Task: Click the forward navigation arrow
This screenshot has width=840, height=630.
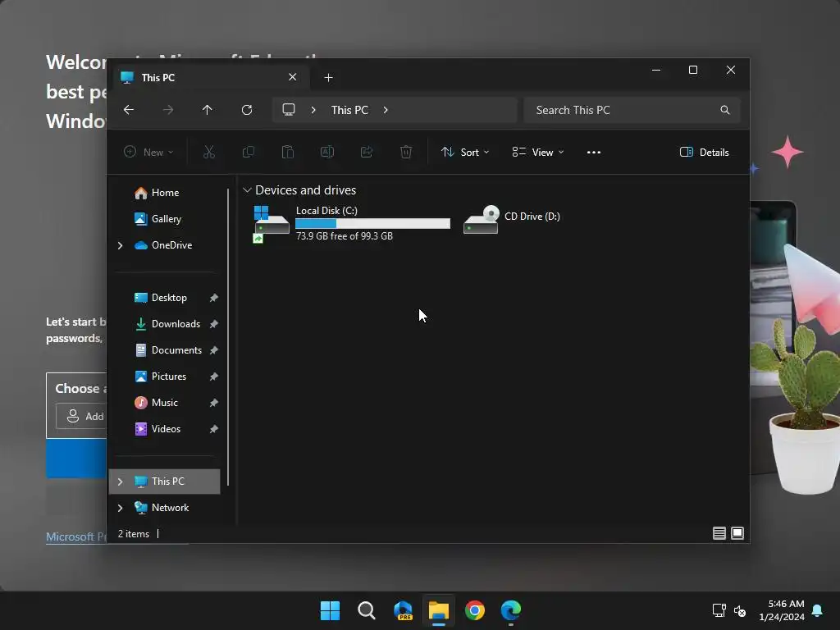Action: pyautogui.click(x=168, y=110)
